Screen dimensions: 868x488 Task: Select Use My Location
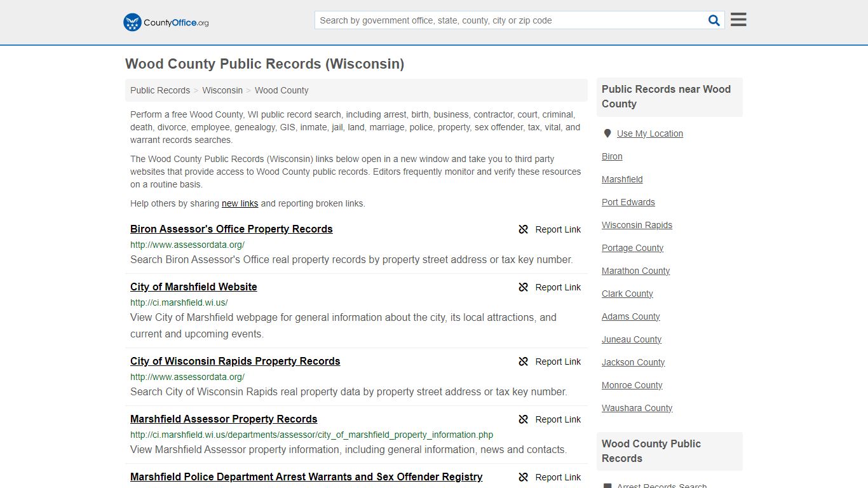point(650,133)
